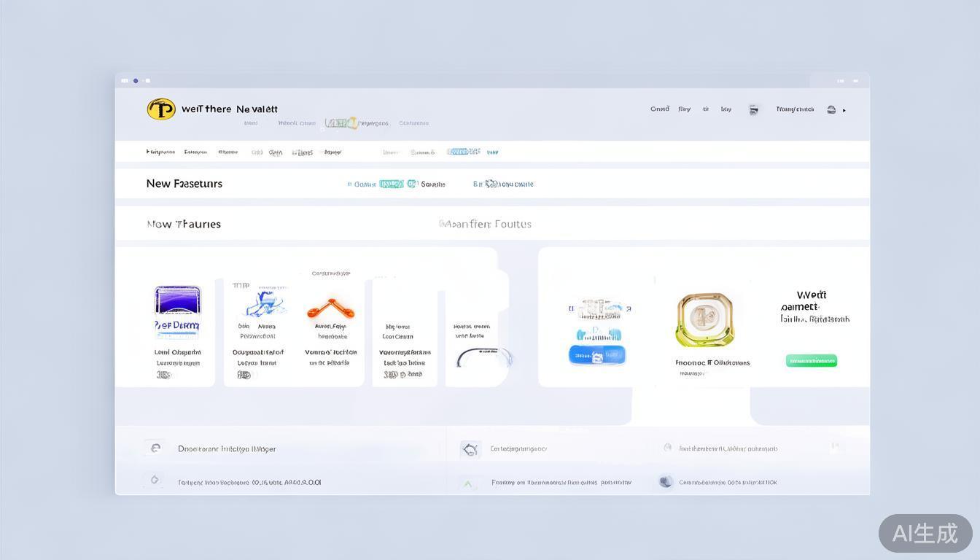Click the green button under the right card
Screen dimensions: 980x560
811,360
